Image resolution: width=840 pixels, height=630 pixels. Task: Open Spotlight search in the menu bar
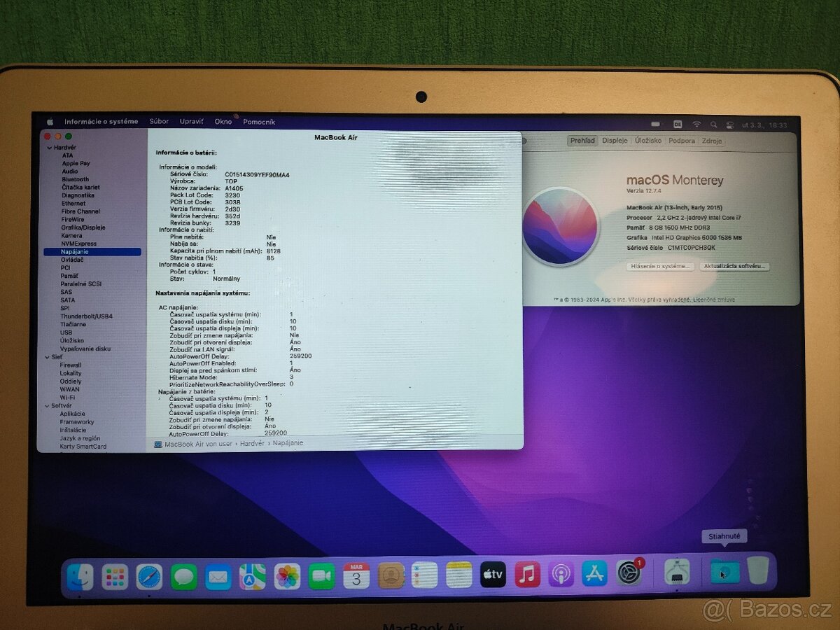tap(713, 123)
